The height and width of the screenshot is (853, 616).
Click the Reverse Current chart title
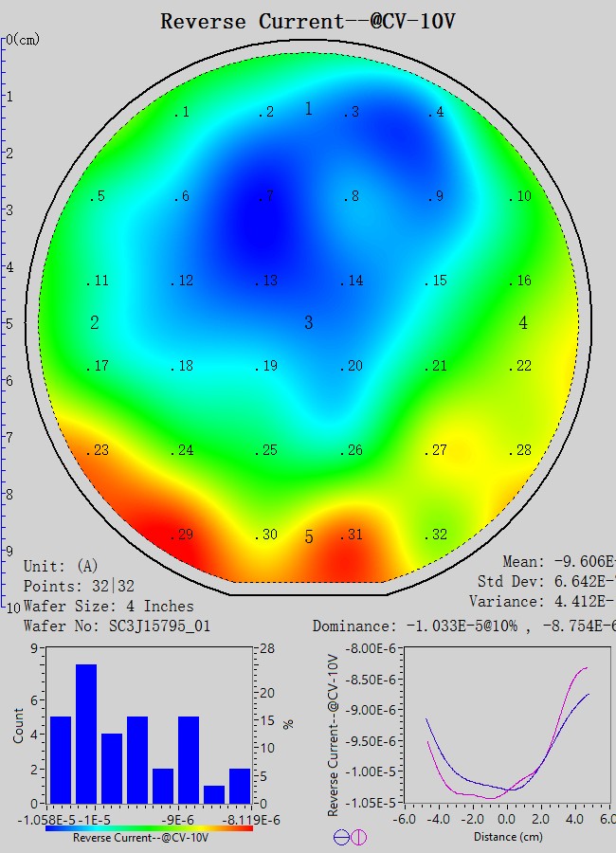307,21
